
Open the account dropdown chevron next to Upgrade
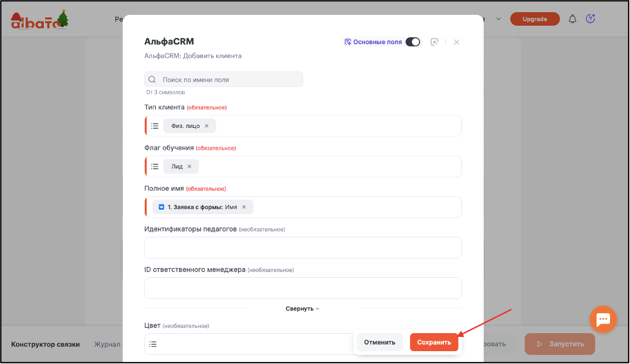click(x=498, y=19)
